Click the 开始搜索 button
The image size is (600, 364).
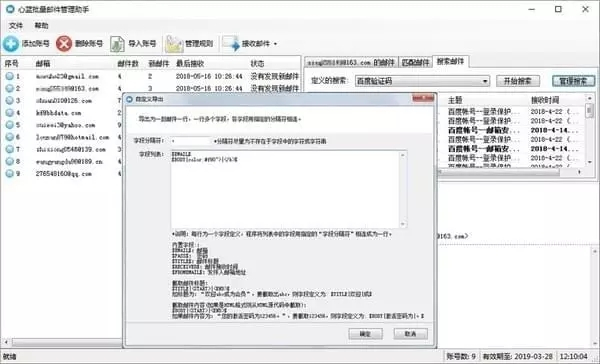pos(518,81)
